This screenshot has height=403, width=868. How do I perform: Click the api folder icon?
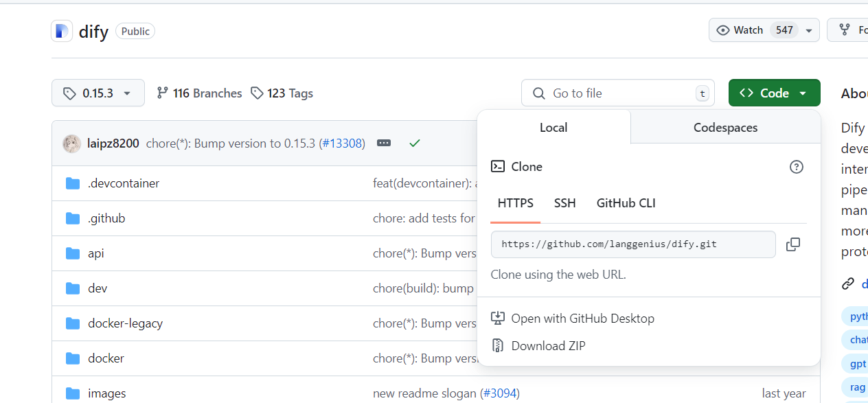[x=73, y=253]
